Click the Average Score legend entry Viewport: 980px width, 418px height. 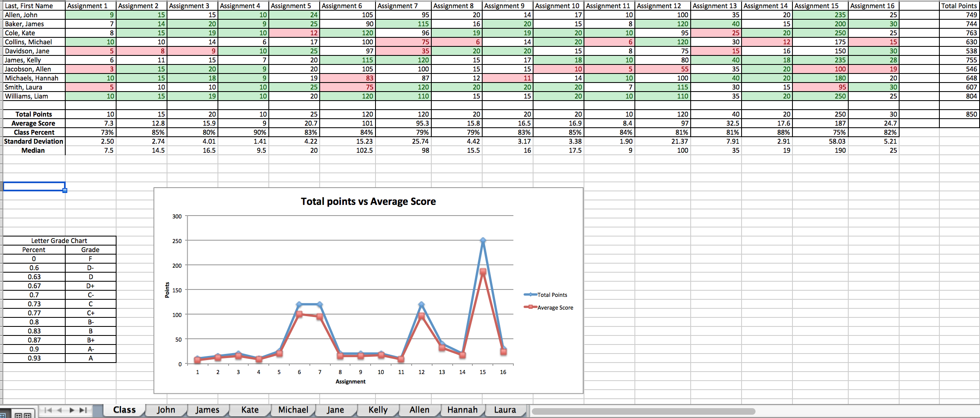[x=555, y=308]
